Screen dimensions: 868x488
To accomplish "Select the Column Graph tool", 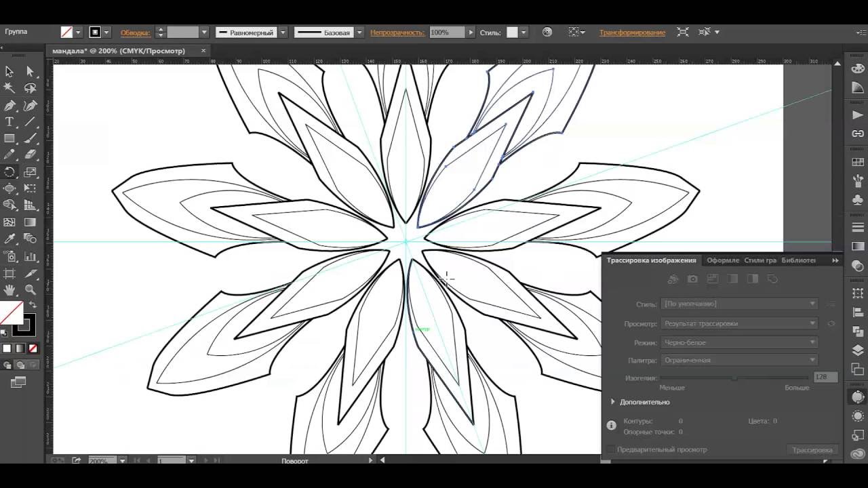I will tap(30, 256).
